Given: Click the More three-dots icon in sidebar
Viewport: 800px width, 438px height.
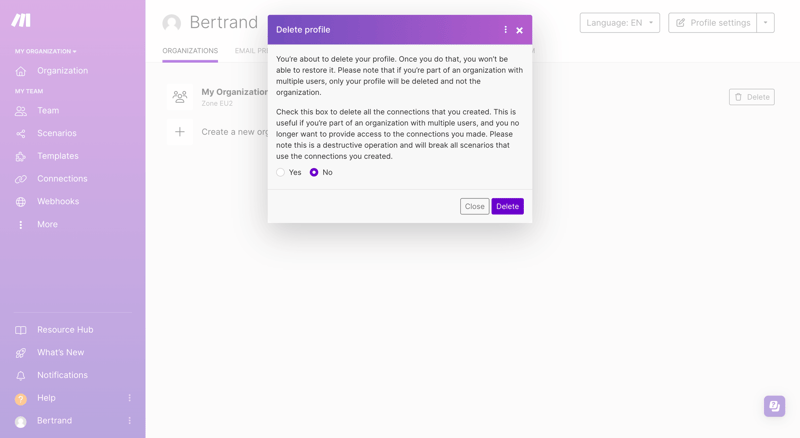Looking at the screenshot, I should click(x=20, y=225).
